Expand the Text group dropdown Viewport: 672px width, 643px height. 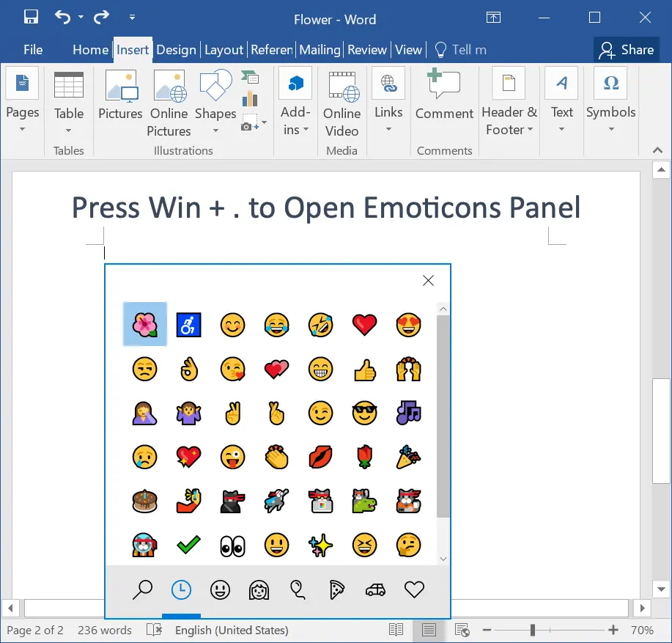[561, 100]
